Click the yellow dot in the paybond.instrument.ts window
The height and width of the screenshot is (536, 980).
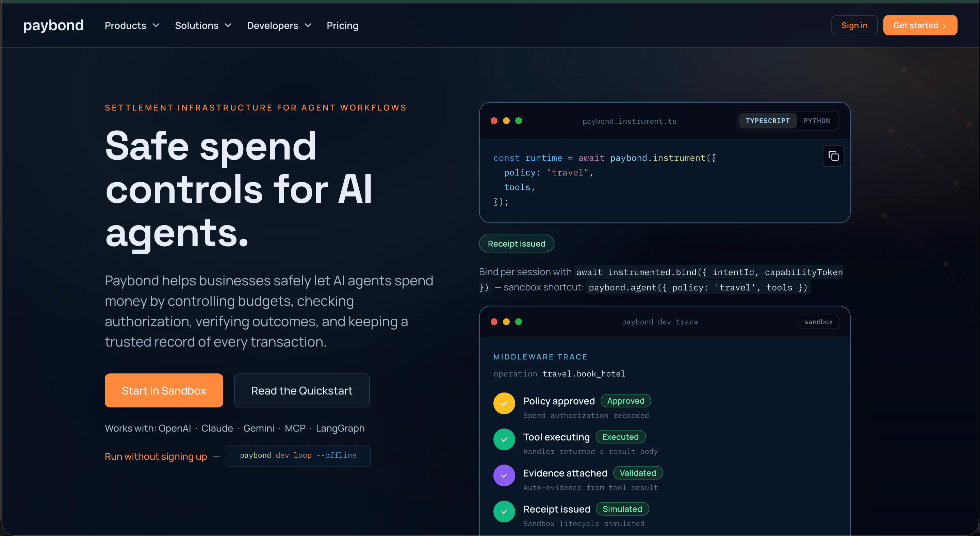[506, 121]
